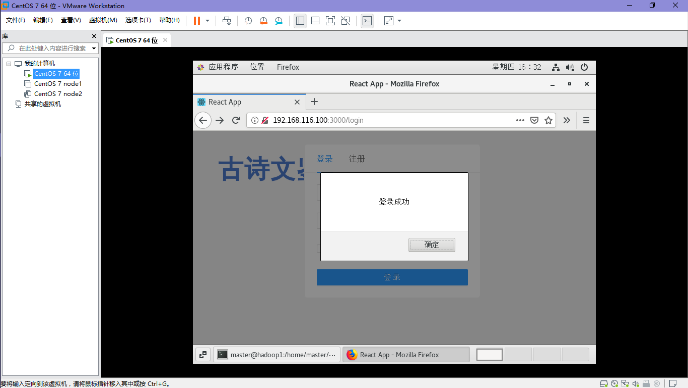Open the page actions three-dot menu
This screenshot has height=388, width=688.
[520, 120]
